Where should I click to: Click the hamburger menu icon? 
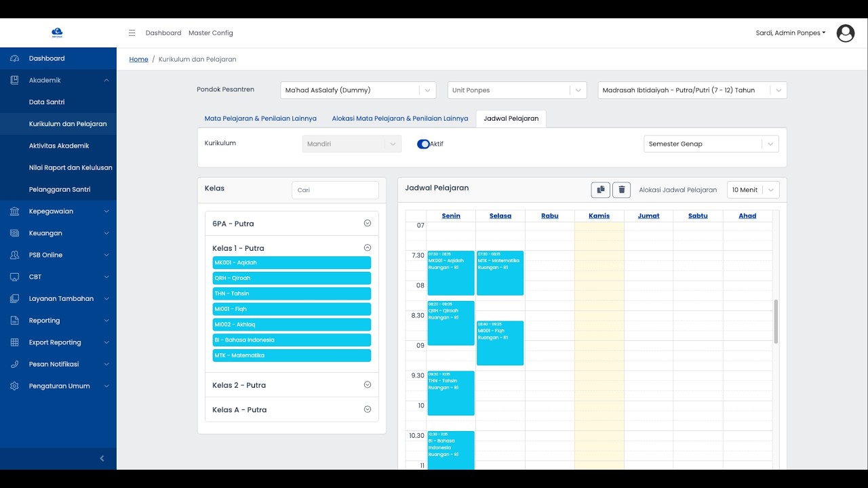pos(132,33)
